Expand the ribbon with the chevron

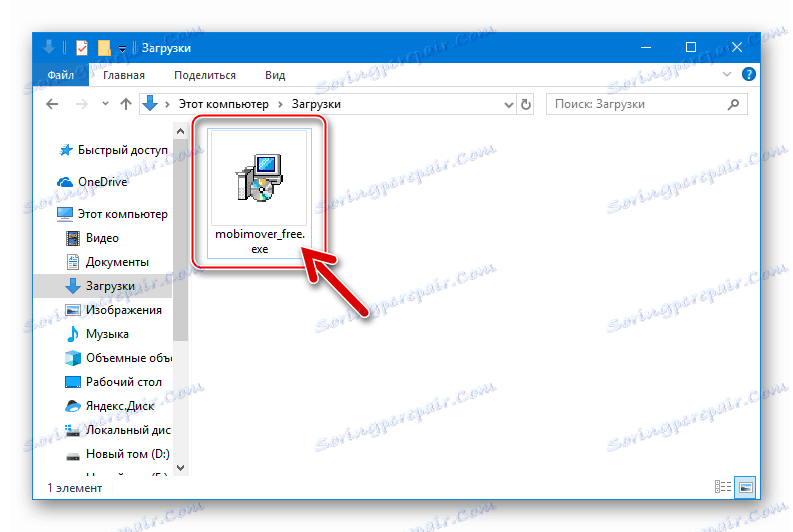(727, 74)
